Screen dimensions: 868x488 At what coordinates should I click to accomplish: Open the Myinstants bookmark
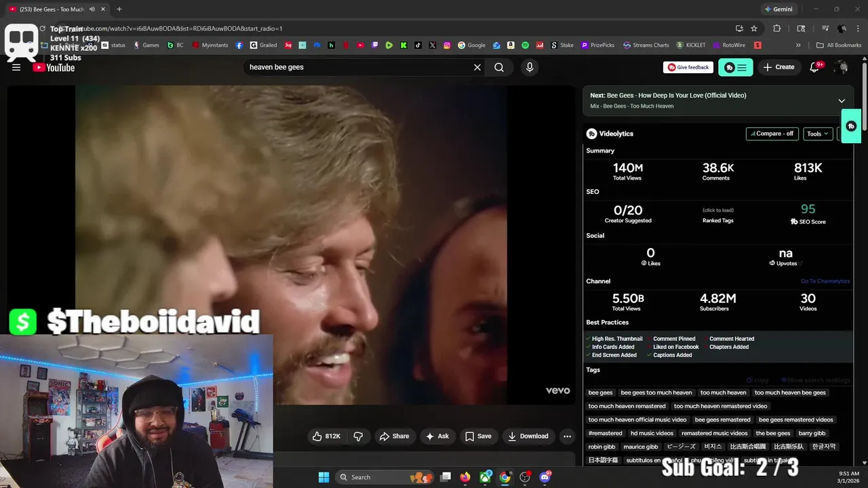(210, 45)
